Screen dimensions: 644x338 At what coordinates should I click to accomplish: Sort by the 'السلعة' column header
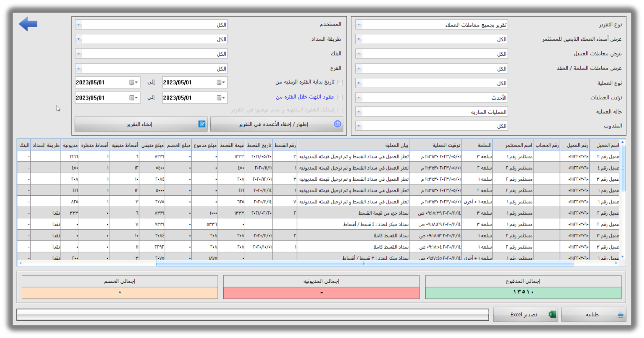[x=477, y=146]
